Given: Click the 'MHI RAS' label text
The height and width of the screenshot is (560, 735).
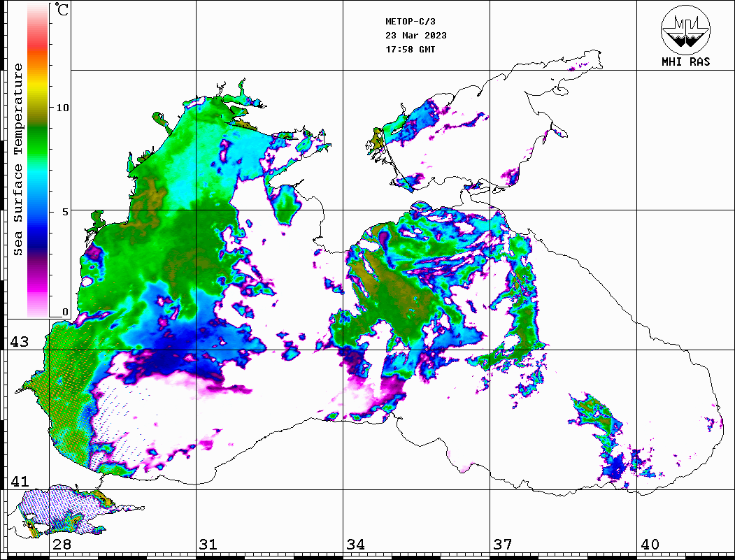Looking at the screenshot, I should (x=685, y=62).
